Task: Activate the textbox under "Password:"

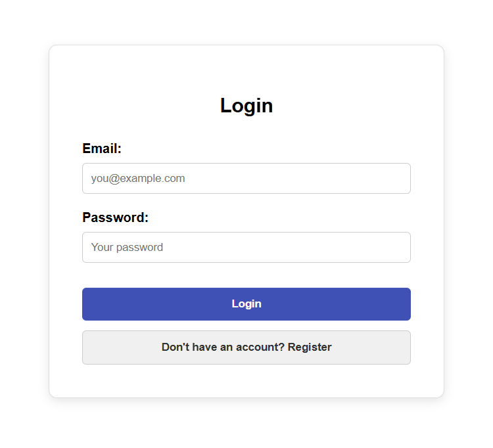Action: tap(246, 248)
